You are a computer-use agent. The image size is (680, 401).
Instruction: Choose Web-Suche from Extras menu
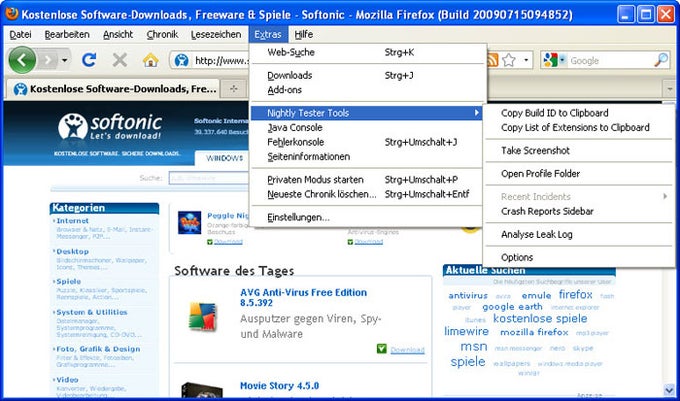coord(368,52)
